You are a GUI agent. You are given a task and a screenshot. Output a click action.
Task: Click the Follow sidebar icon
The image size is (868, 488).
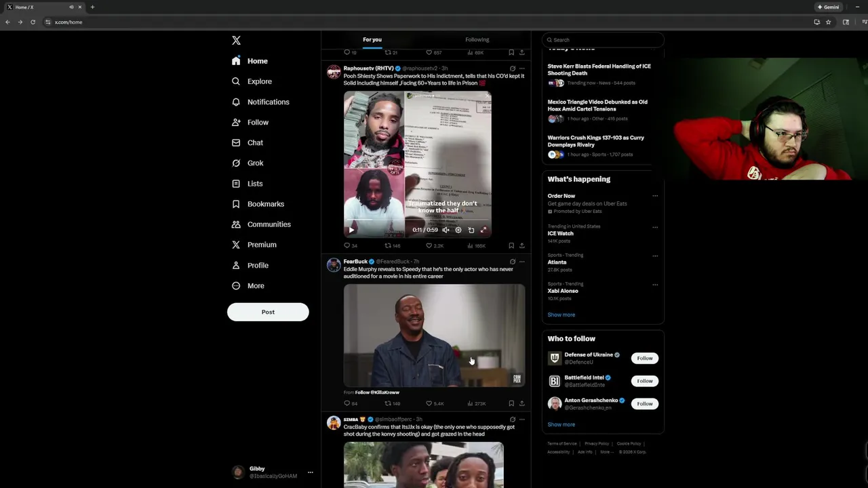point(236,122)
